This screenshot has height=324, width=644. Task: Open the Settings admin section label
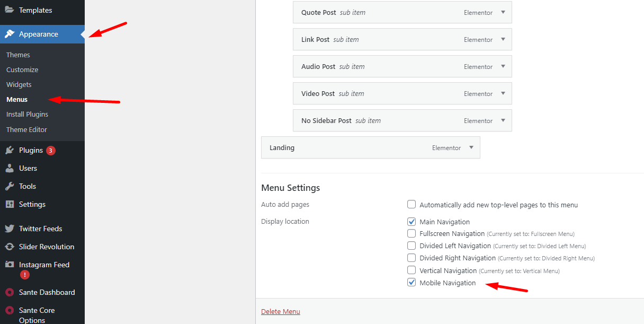pyautogui.click(x=32, y=204)
